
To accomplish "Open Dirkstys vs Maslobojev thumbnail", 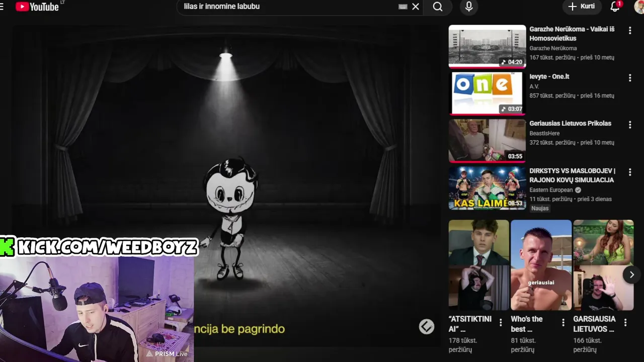I will click(x=487, y=188).
